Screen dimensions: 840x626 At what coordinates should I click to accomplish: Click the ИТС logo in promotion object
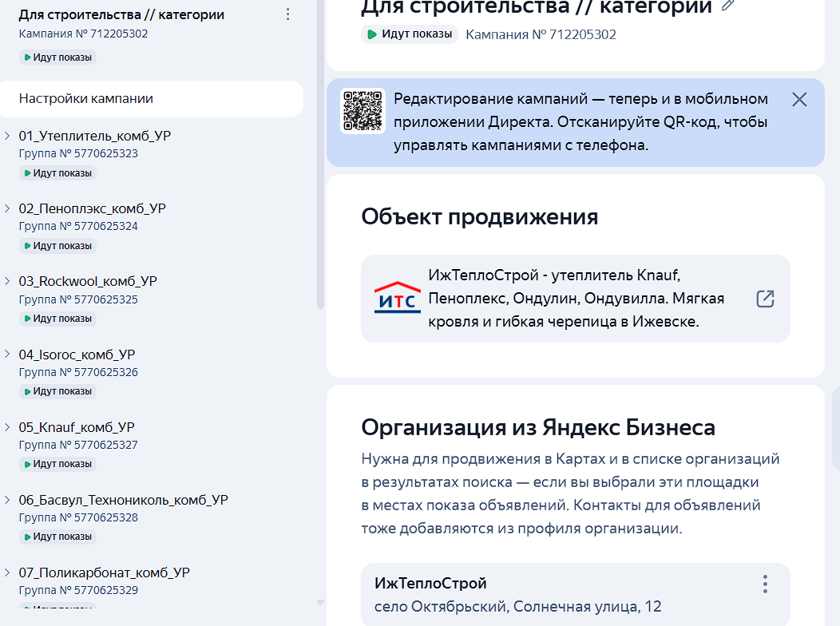click(x=398, y=297)
